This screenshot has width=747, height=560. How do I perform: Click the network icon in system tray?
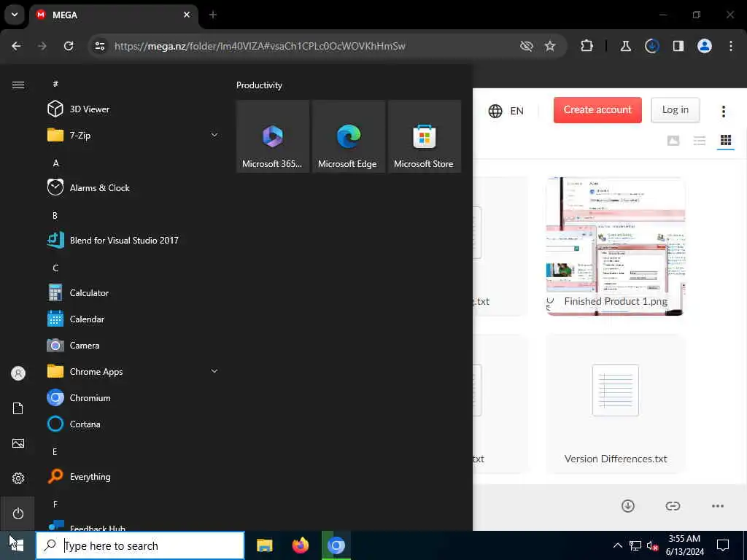point(635,545)
